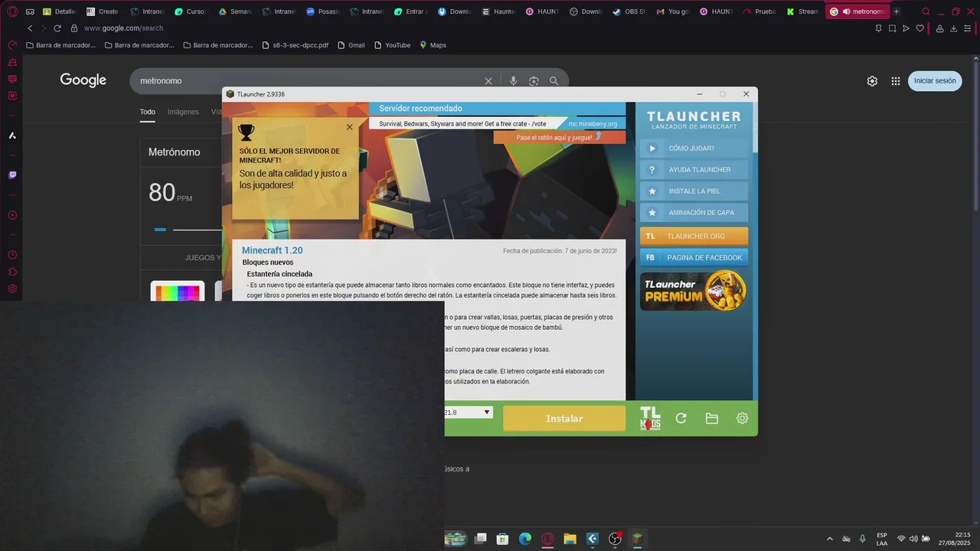Click the Google search magnifier icon

pos(554,80)
